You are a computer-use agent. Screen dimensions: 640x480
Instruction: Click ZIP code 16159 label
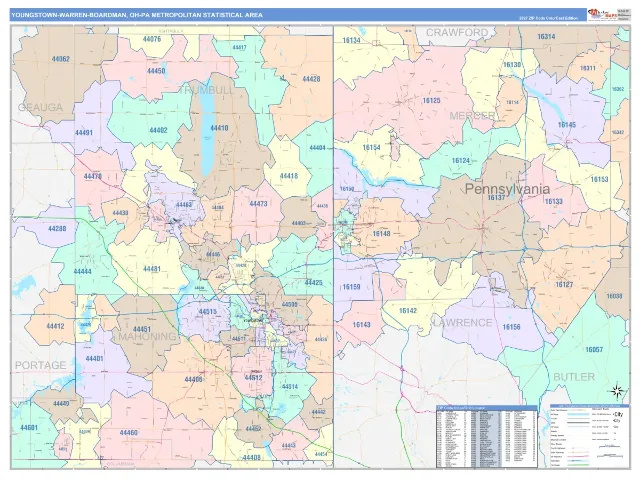351,287
